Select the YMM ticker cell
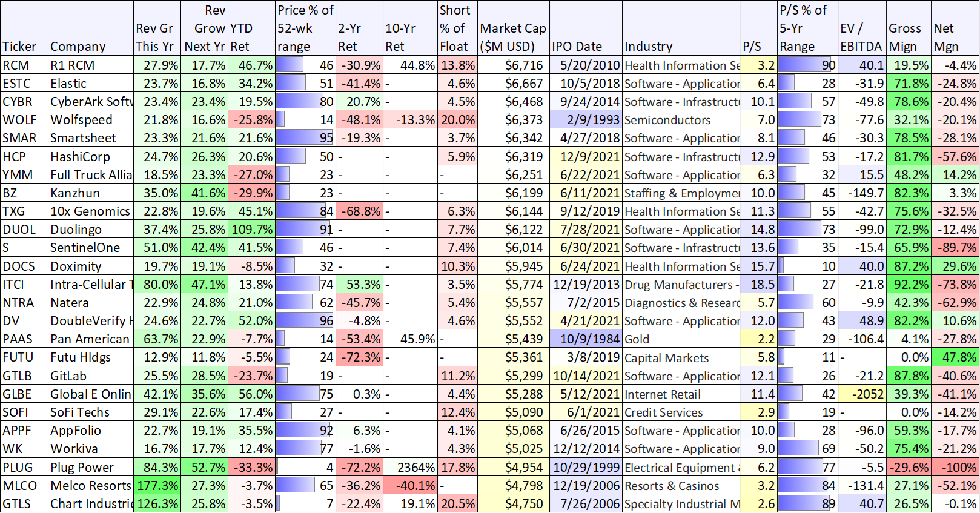 [24, 175]
